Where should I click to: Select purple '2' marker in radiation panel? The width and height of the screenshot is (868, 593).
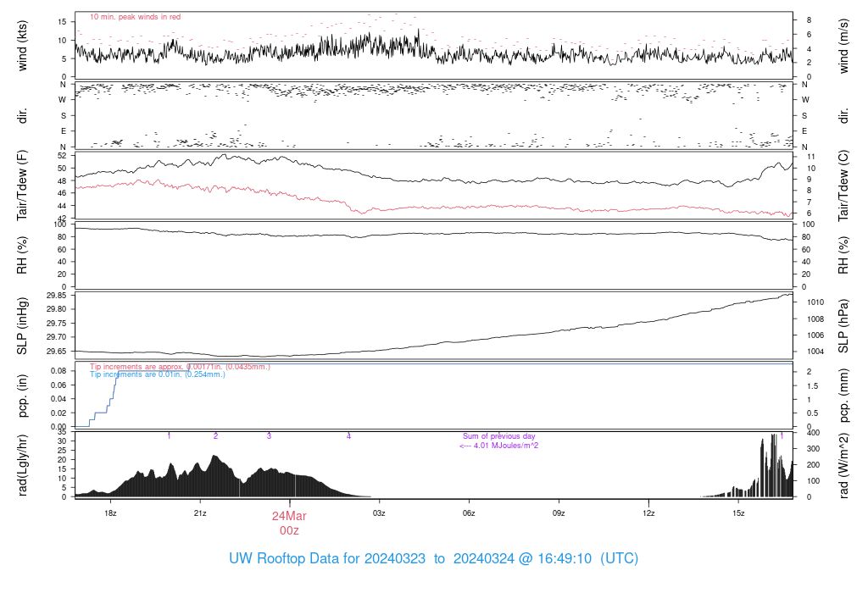point(215,436)
